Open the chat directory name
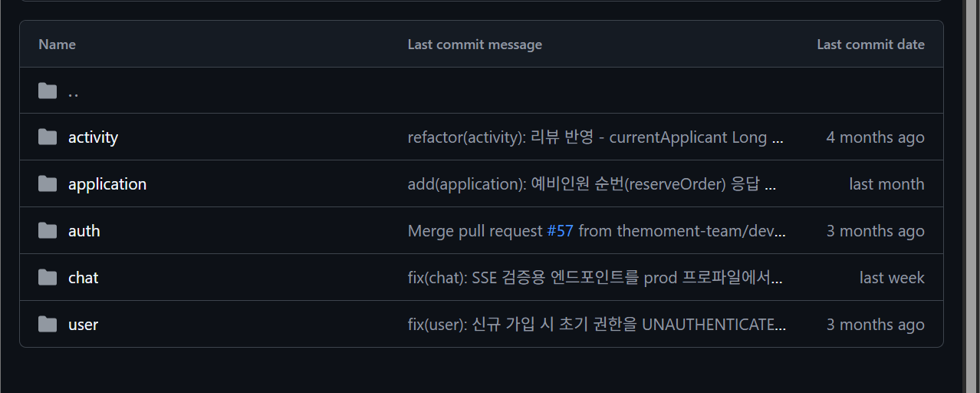 (83, 278)
